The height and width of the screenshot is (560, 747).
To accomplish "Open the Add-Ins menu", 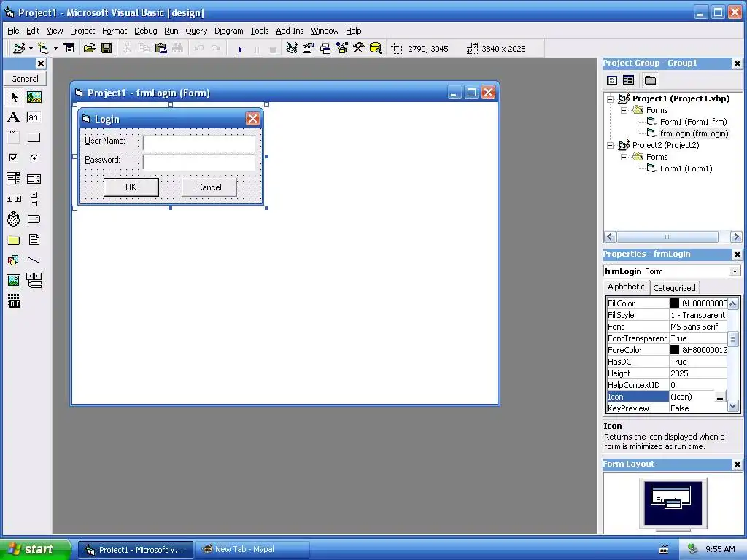I will (x=290, y=31).
